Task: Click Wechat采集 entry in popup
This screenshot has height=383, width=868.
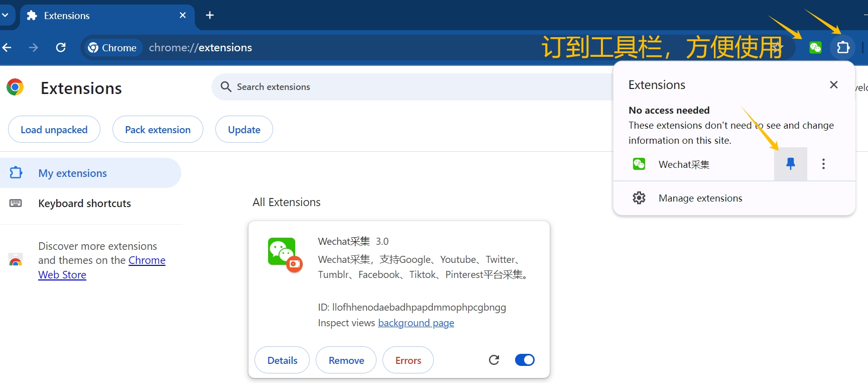Action: tap(694, 164)
